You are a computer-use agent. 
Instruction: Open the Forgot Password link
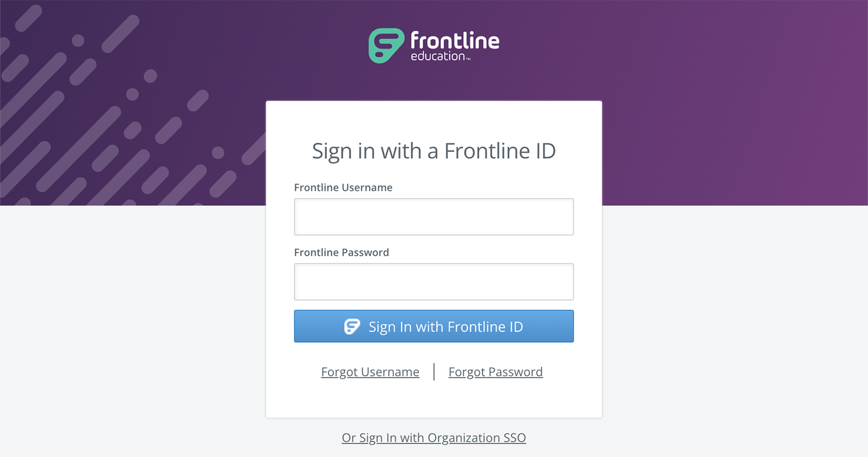495,372
